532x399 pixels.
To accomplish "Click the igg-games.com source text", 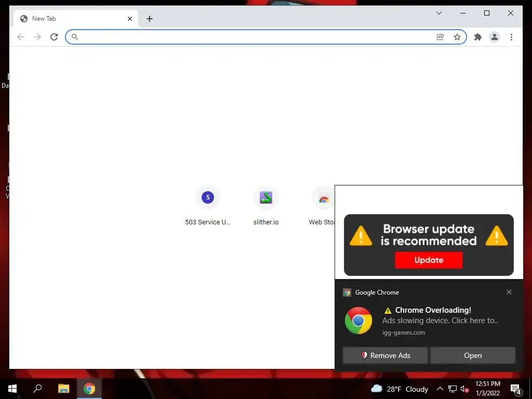I will [403, 332].
